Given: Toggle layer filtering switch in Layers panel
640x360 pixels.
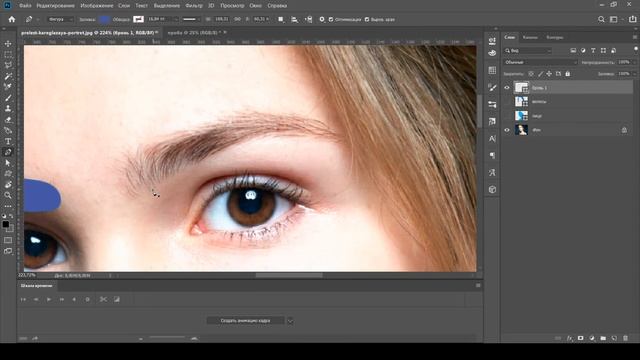Looking at the screenshot, I should tap(636, 49).
